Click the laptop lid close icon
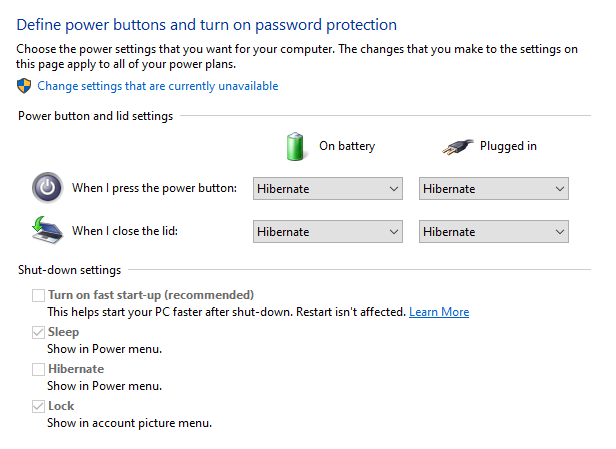This screenshot has width=616, height=449. pyautogui.click(x=46, y=231)
